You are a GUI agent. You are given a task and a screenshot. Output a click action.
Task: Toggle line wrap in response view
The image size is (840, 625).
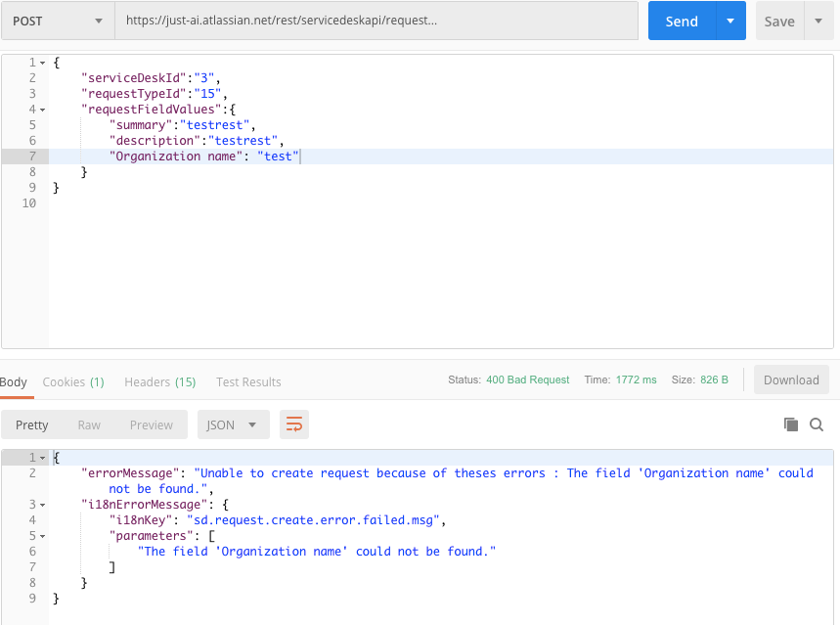[294, 424]
